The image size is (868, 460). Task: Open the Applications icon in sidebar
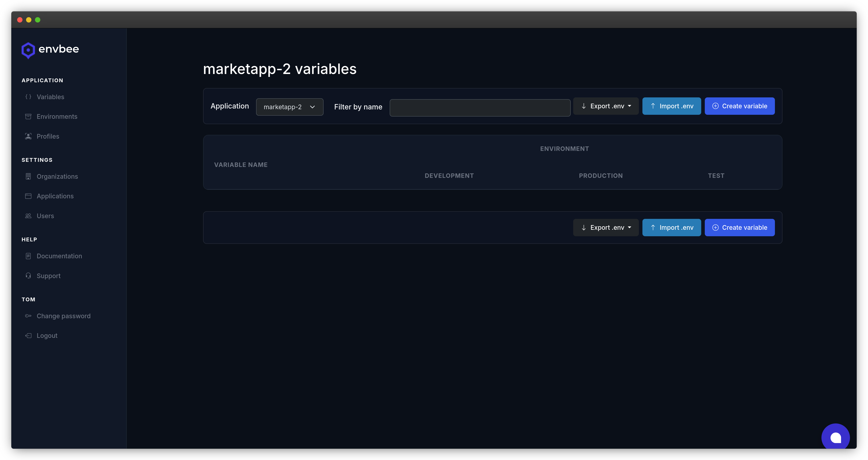(x=28, y=196)
